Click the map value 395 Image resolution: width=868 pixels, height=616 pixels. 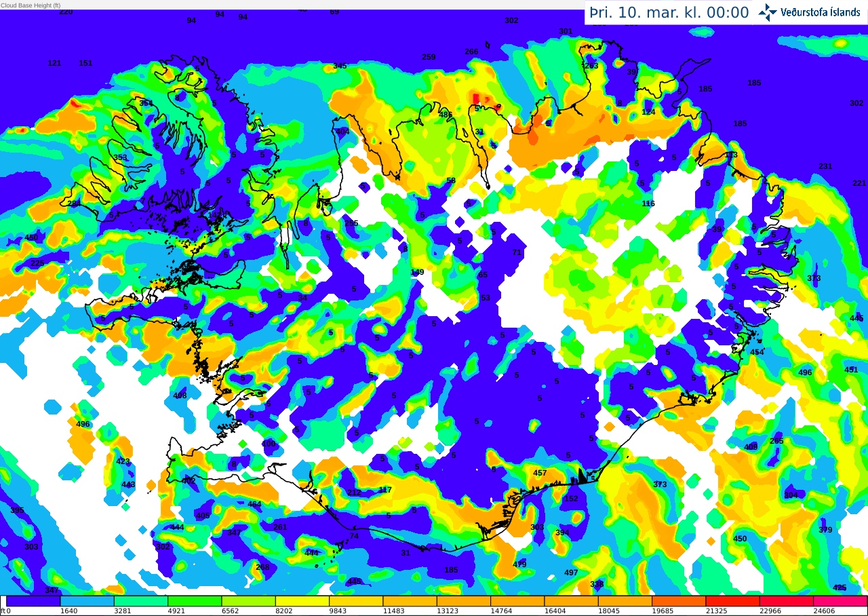[x=17, y=510]
